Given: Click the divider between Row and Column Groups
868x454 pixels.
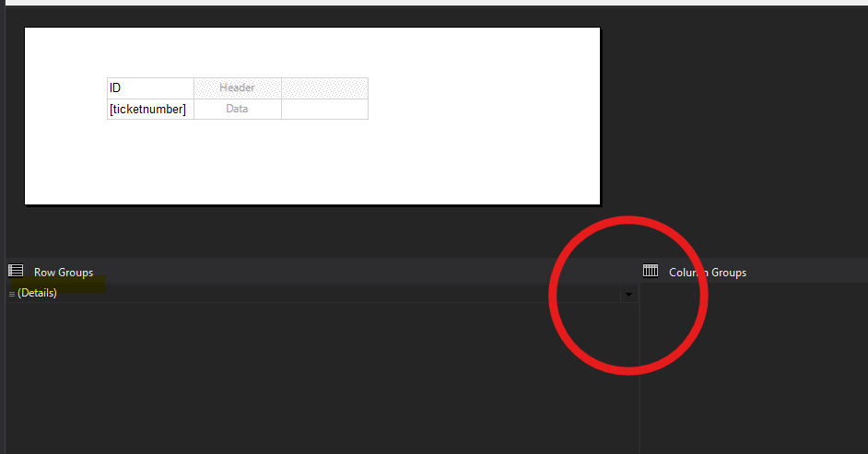Looking at the screenshot, I should 639,368.
